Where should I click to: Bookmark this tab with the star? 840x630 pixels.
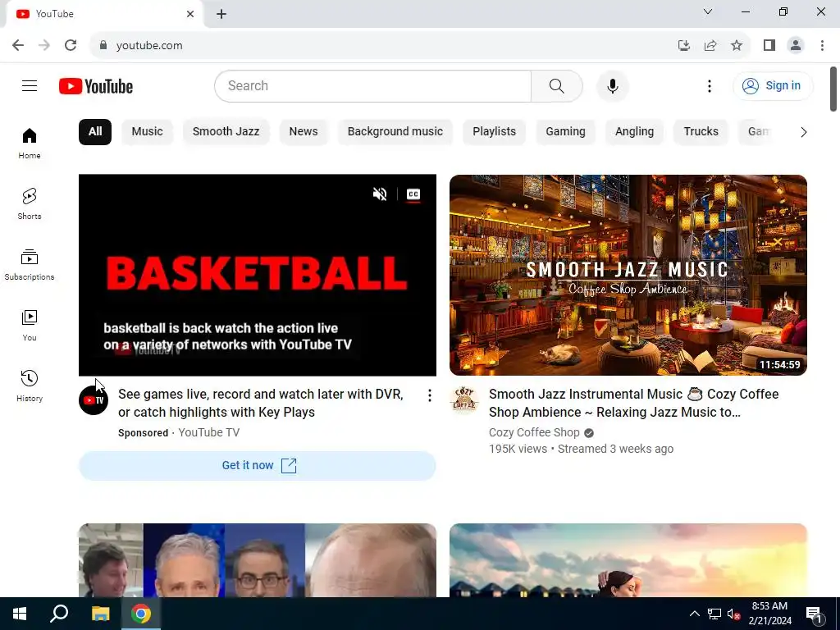pyautogui.click(x=737, y=46)
